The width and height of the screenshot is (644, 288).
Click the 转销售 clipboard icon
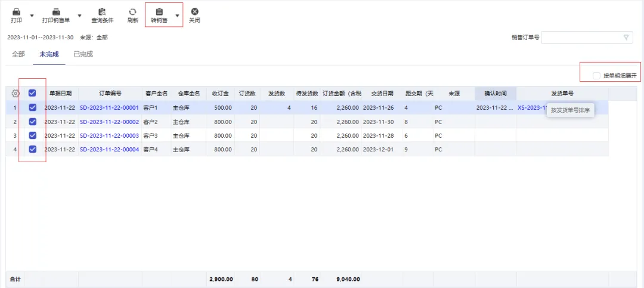coord(159,12)
